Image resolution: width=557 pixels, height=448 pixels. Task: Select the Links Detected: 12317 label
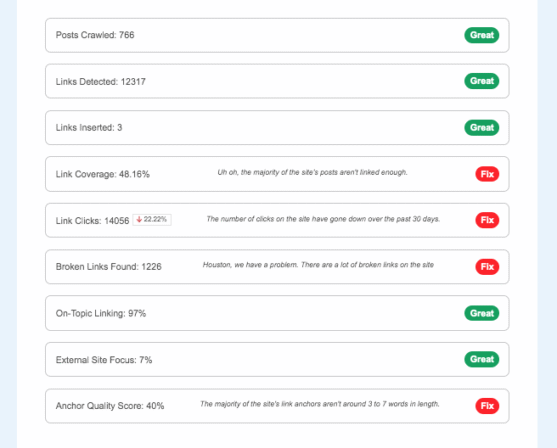(101, 82)
